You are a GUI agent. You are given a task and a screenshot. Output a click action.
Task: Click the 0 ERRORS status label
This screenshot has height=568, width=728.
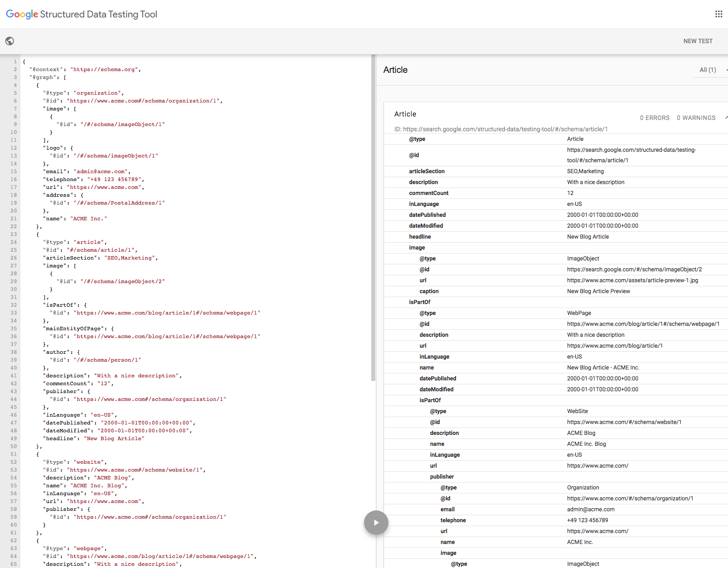point(655,117)
